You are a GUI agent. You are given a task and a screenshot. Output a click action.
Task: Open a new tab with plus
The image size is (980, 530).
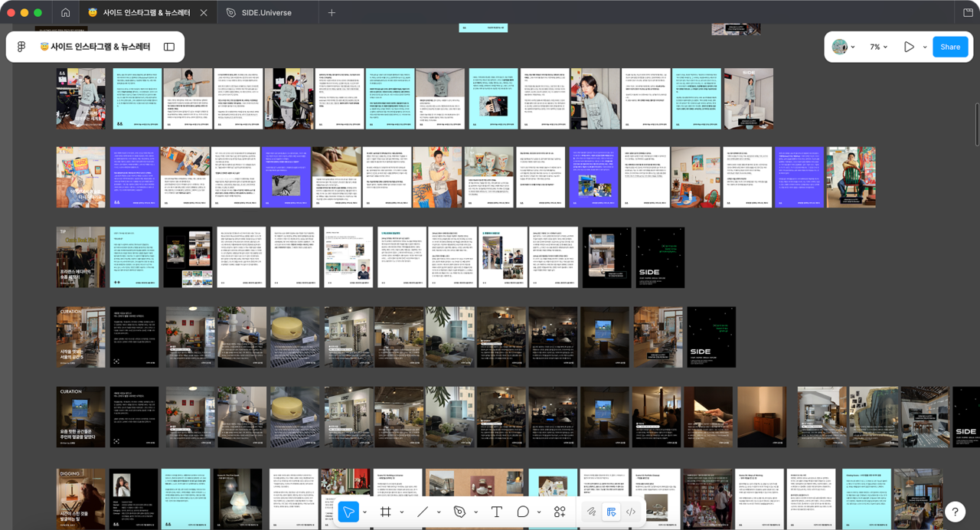(x=332, y=13)
